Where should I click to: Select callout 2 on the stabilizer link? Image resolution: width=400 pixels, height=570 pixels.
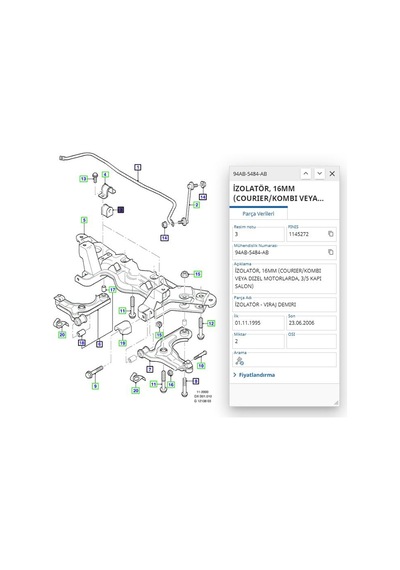(x=196, y=205)
